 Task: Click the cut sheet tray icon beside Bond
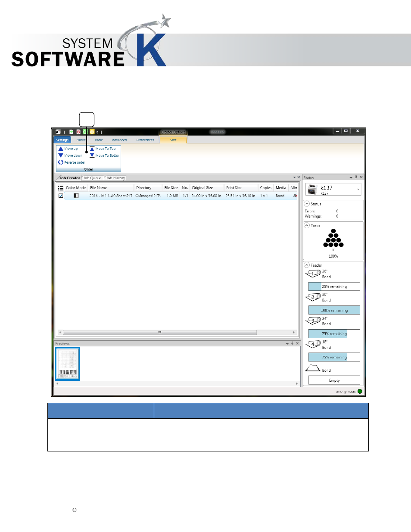pyautogui.click(x=313, y=368)
